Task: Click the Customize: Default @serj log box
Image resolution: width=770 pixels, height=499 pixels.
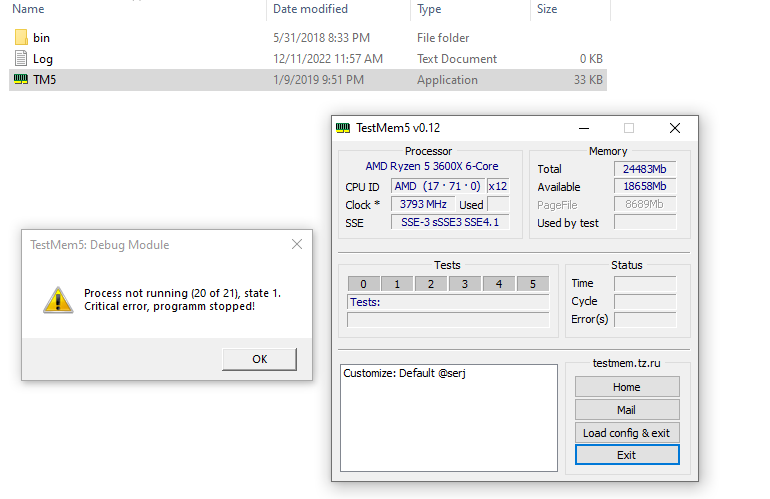Action: tap(449, 418)
